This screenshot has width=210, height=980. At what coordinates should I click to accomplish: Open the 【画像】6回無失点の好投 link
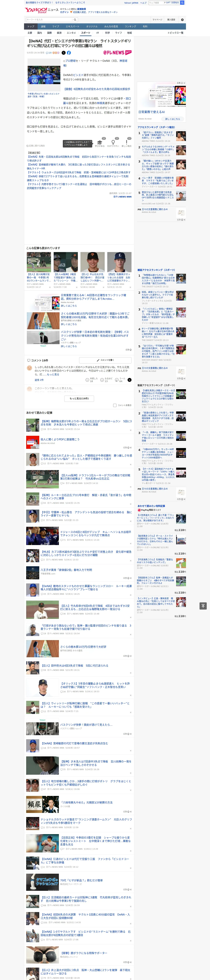point(97,89)
